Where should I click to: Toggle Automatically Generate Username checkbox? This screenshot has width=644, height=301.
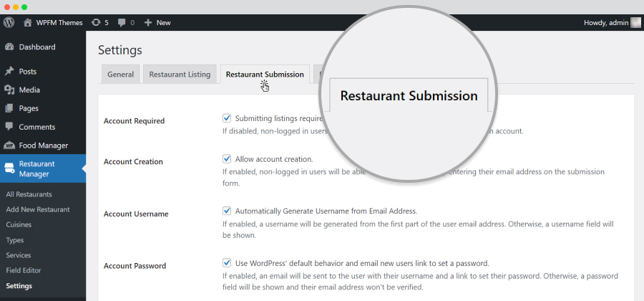[227, 211]
